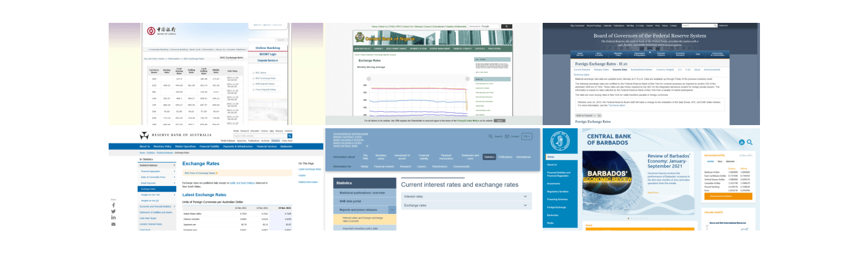Image resolution: width=868 pixels, height=254 pixels.
Task: Click the BOCNET Login button
Action: (x=268, y=54)
